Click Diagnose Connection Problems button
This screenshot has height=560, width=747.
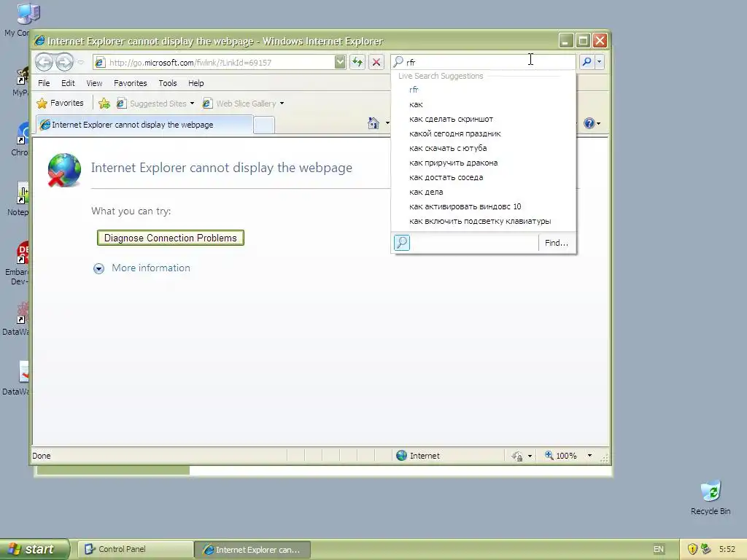click(171, 238)
